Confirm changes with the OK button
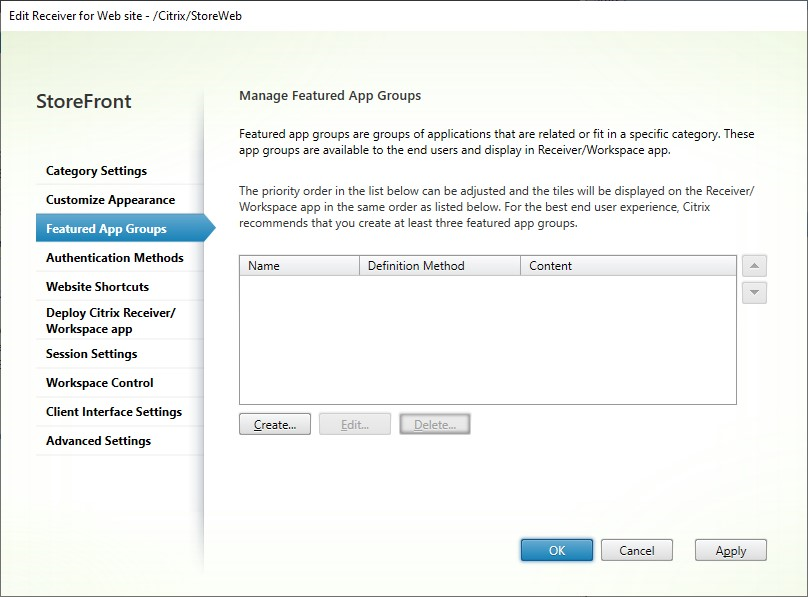808x597 pixels. 557,550
